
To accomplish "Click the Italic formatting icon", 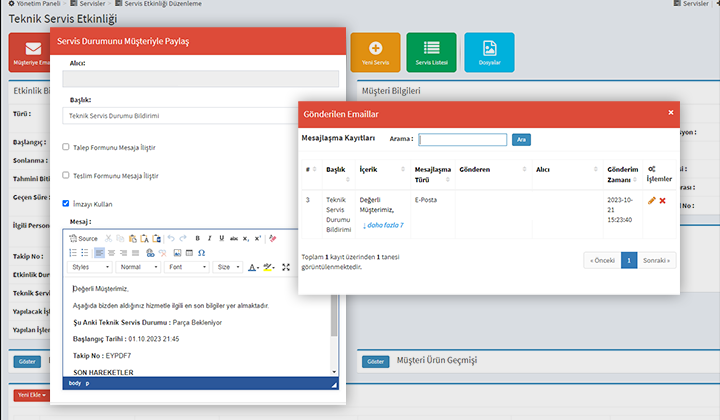I will [x=209, y=238].
